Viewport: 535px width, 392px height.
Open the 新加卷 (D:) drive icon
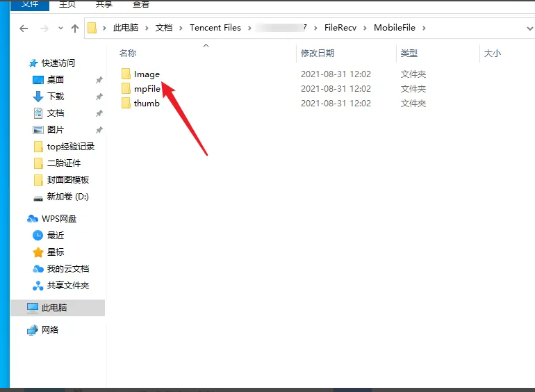pyautogui.click(x=38, y=198)
